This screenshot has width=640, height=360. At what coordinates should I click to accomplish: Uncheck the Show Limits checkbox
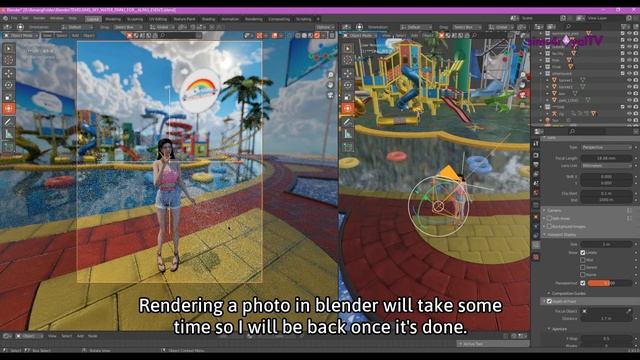tap(583, 253)
